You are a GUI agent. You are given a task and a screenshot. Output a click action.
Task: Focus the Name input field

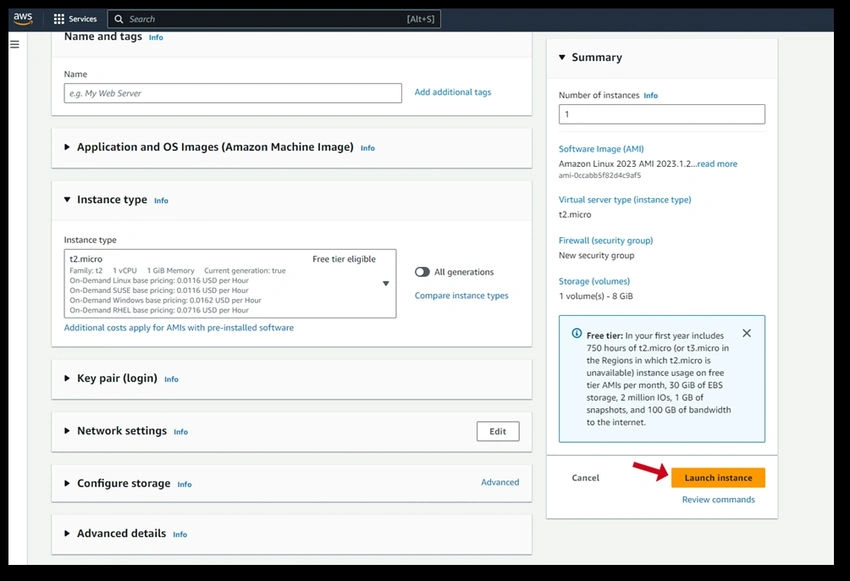pos(233,93)
